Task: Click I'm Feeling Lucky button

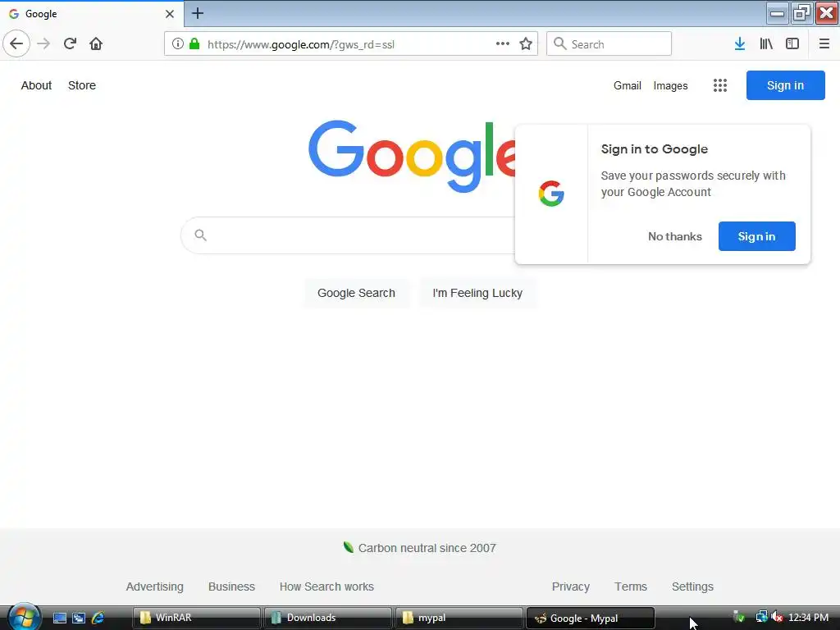Action: click(x=477, y=293)
